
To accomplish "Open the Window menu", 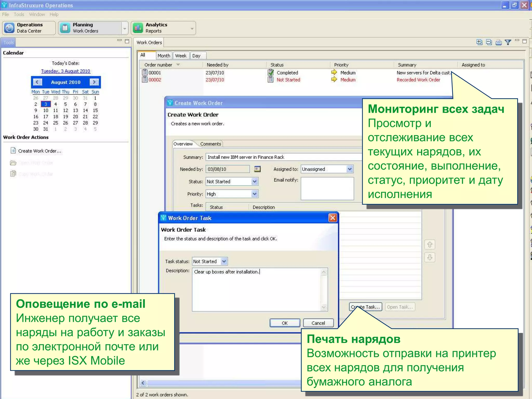I will 37,14.
